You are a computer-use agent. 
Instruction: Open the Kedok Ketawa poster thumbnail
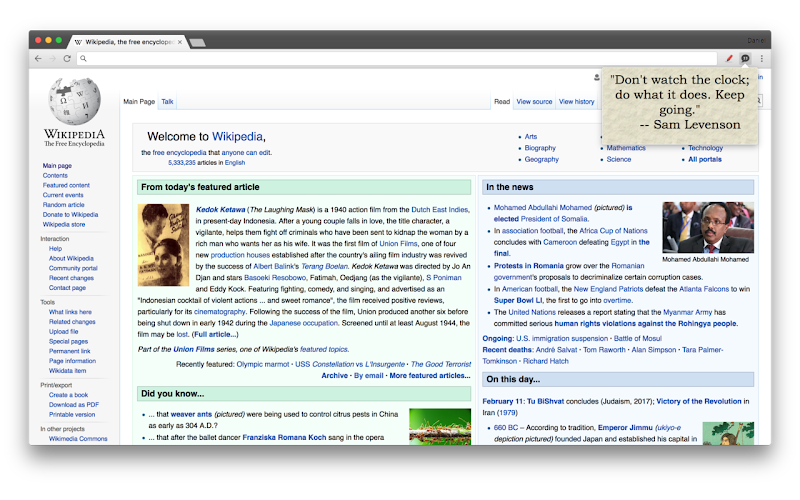pyautogui.click(x=163, y=245)
